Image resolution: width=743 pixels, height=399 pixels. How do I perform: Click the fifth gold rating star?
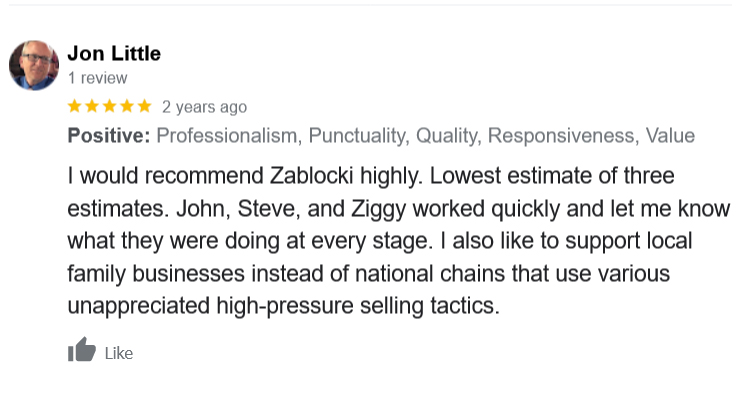point(145,106)
